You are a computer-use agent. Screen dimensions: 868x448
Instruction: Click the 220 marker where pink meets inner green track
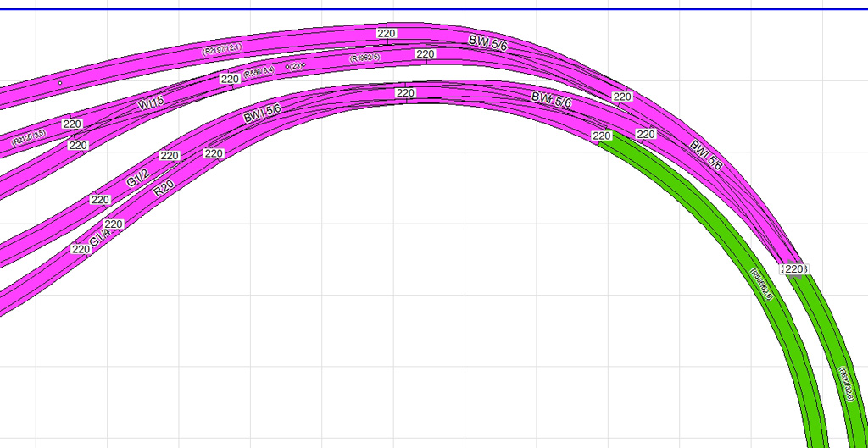click(602, 136)
